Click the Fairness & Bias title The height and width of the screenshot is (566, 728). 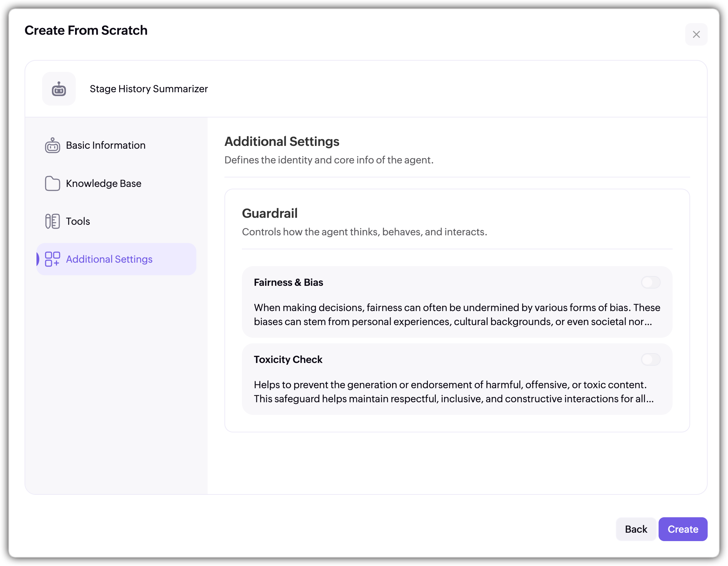tap(288, 282)
